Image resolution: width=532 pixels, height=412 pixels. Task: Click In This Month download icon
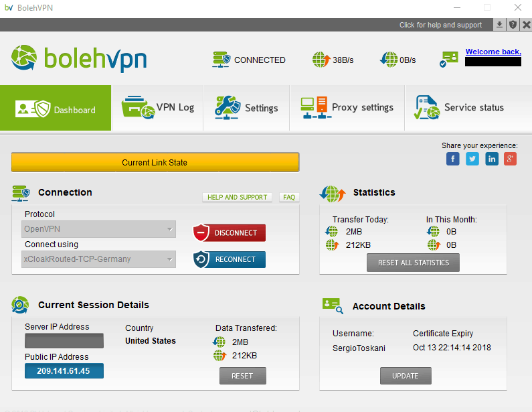(x=433, y=231)
